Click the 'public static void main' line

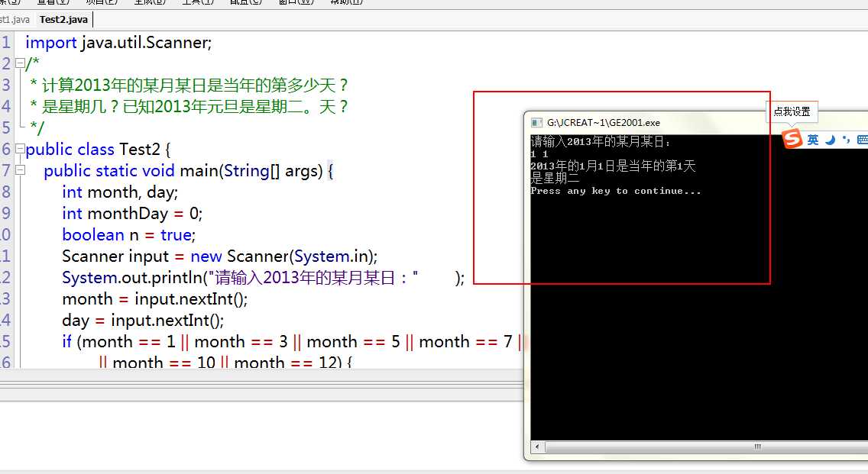point(188,171)
